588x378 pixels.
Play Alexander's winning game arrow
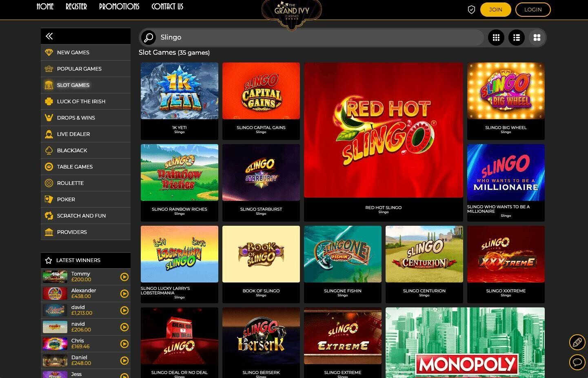[124, 294]
